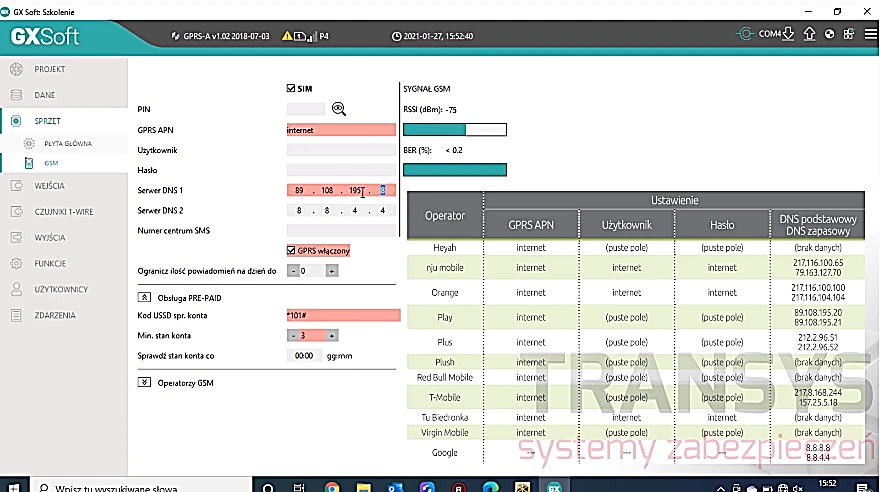The image size is (880, 492).
Task: Open the hamburger menu in the top bar
Action: [x=870, y=34]
